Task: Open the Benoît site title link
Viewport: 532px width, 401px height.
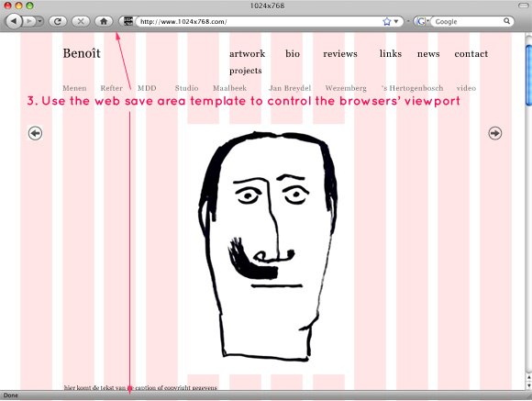Action: pyautogui.click(x=82, y=53)
